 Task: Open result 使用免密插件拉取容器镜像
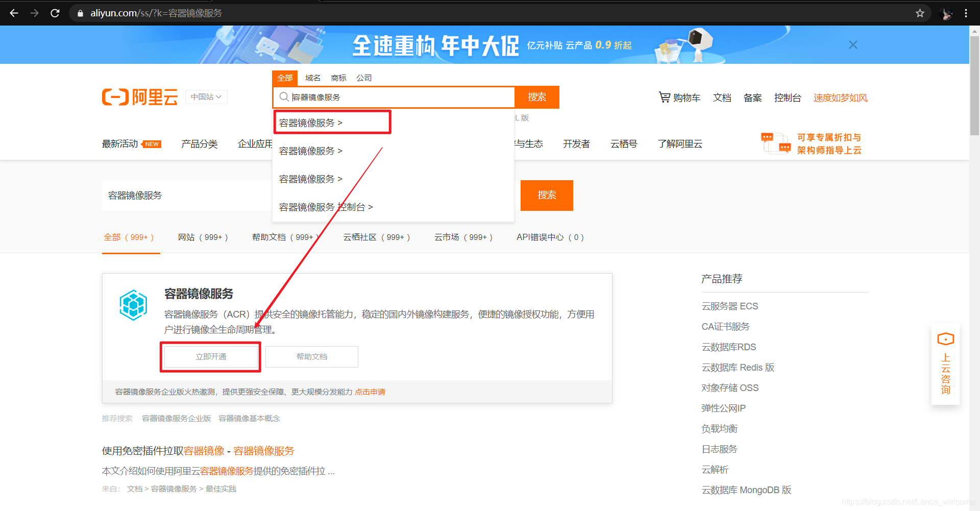coord(198,451)
